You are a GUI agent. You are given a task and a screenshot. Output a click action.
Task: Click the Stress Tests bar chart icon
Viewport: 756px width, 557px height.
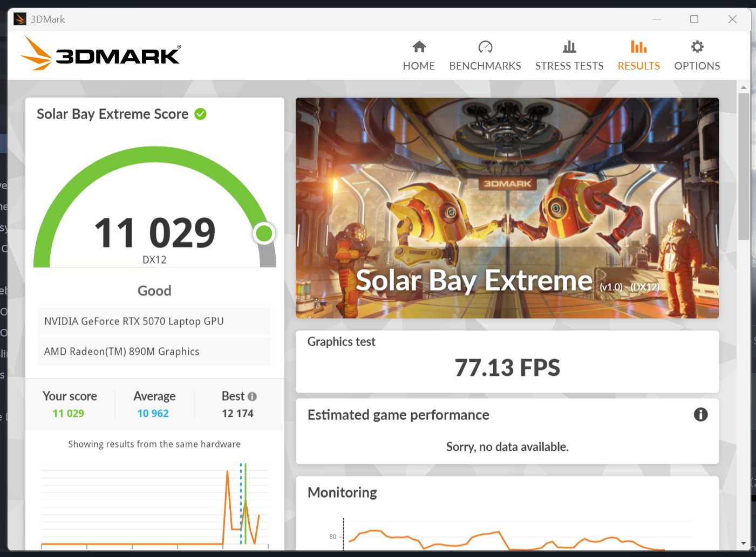tap(569, 47)
